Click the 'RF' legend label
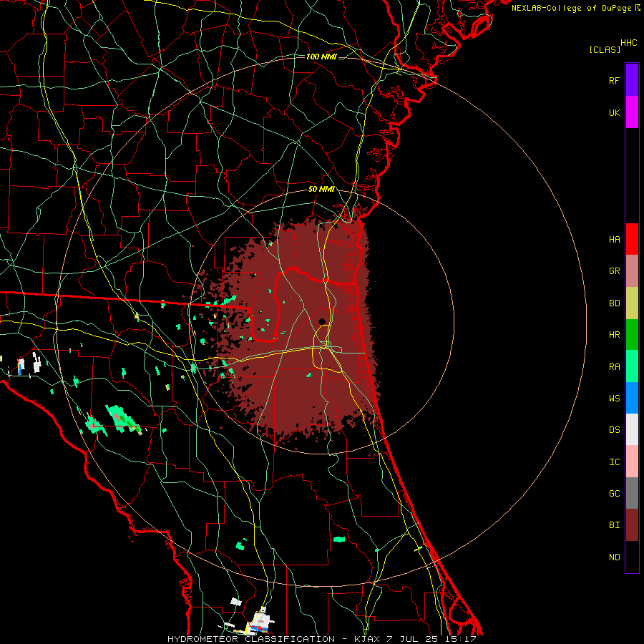The width and height of the screenshot is (644, 644). tap(614, 80)
